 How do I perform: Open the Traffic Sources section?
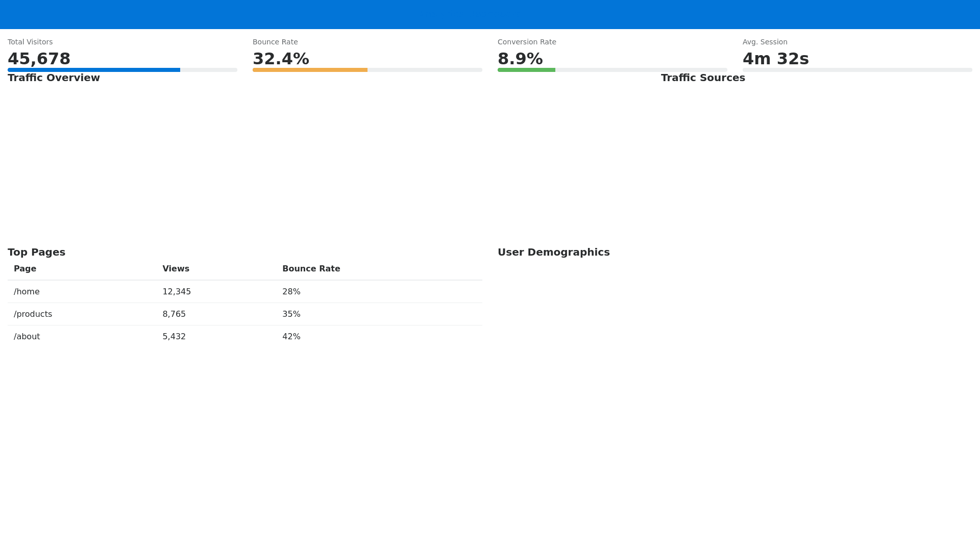coord(703,78)
